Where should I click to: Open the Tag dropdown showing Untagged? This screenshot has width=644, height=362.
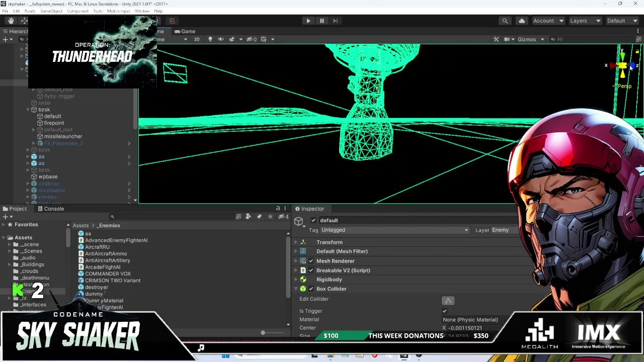[x=394, y=230]
